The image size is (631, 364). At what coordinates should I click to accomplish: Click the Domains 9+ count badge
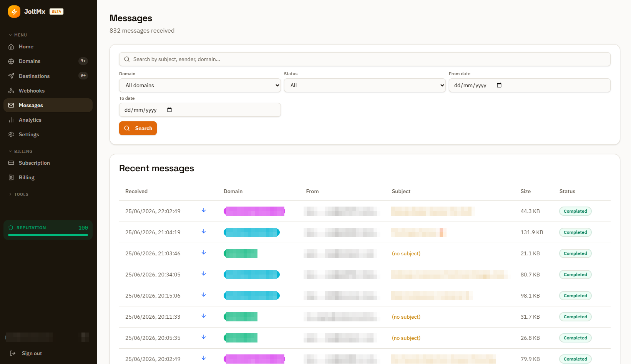coord(83,61)
